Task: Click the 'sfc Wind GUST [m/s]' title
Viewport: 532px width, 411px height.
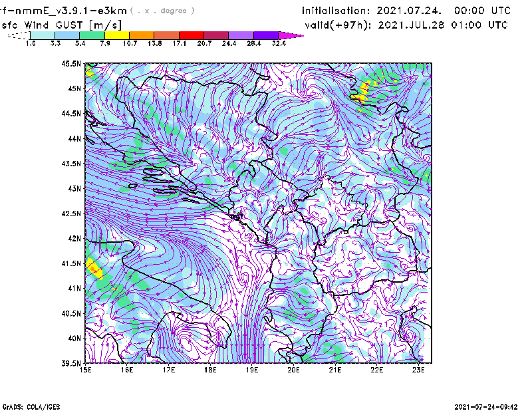Action: (x=61, y=25)
